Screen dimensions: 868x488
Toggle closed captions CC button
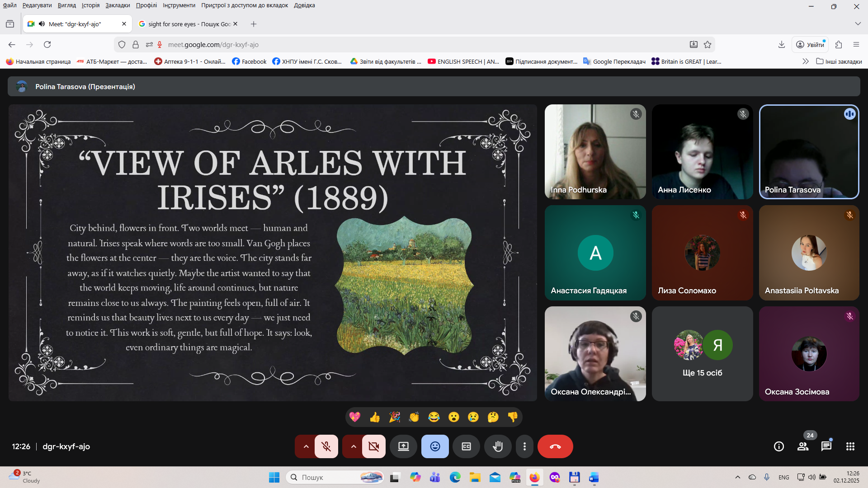[466, 446]
